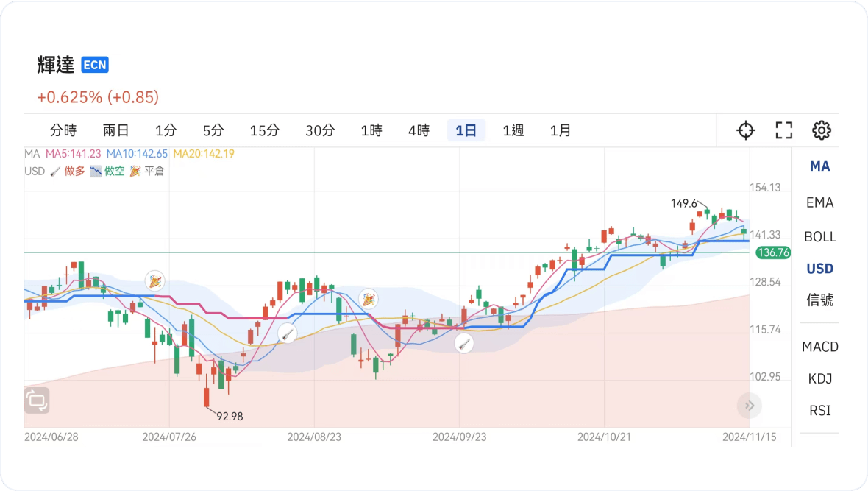
Task: Click the ECN badge
Action: click(95, 65)
